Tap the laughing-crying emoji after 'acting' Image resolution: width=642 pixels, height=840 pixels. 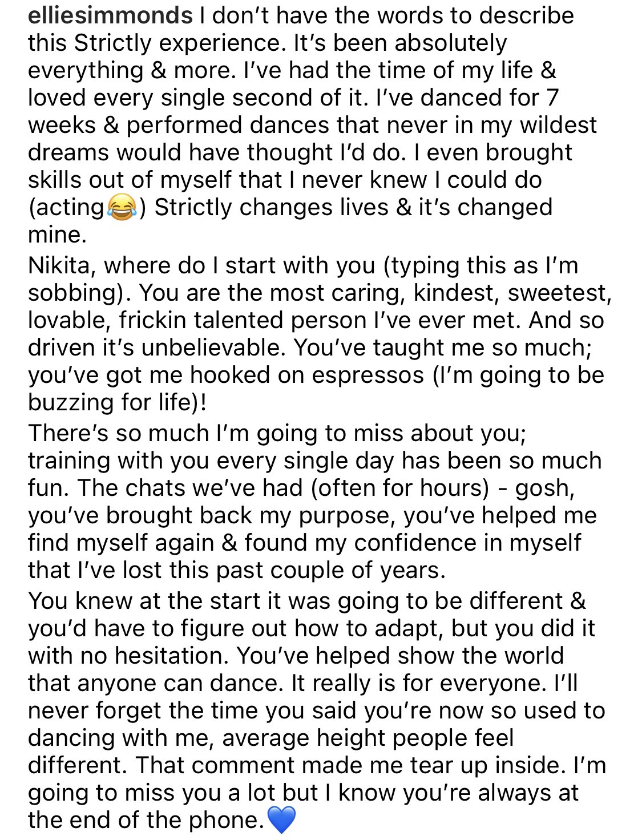pos(121,208)
